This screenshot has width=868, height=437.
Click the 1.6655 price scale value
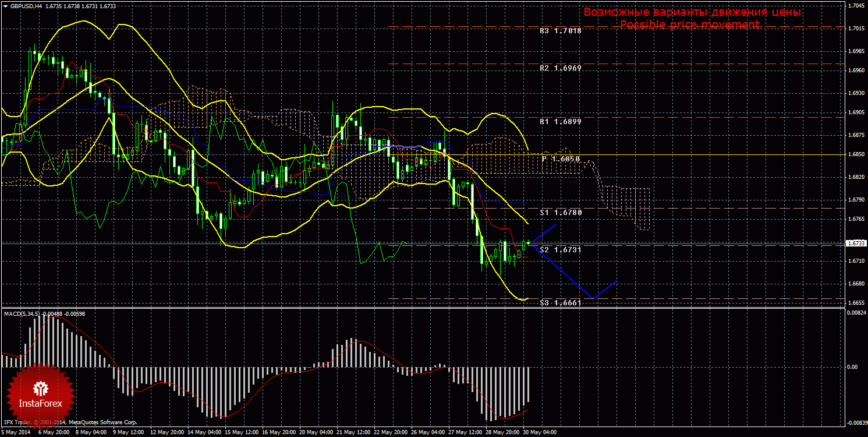coord(856,303)
